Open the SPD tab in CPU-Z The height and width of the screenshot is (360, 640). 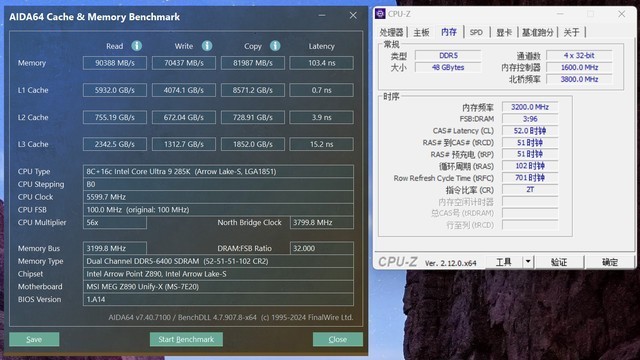[476, 32]
